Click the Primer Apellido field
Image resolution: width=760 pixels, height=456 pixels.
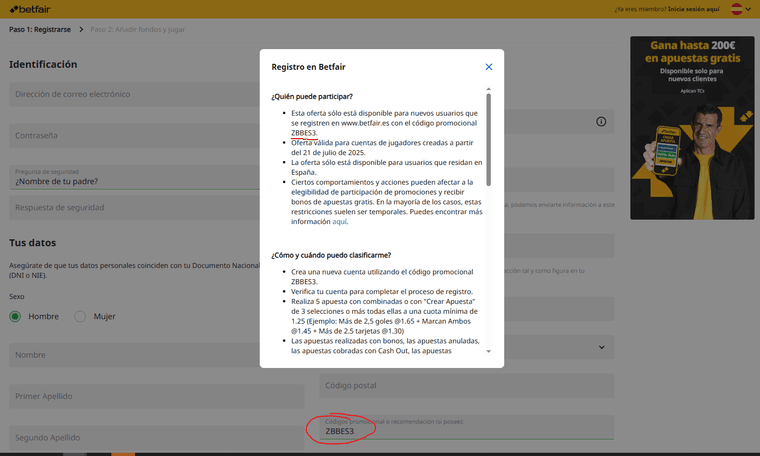(157, 396)
